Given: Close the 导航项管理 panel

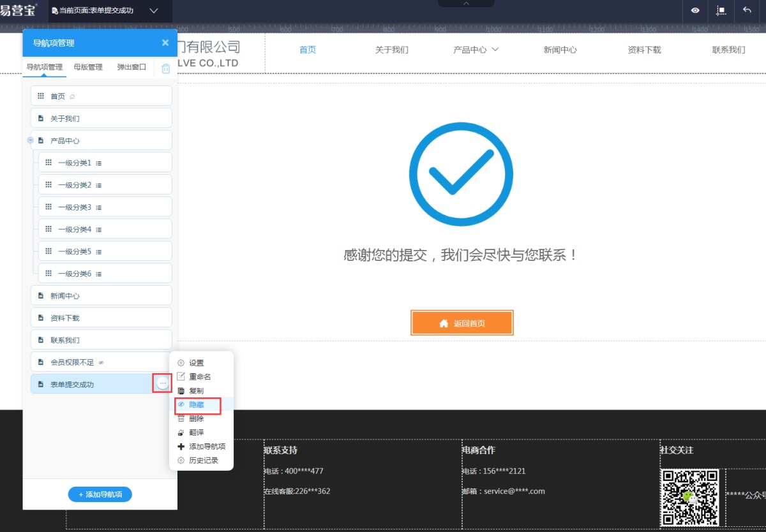Looking at the screenshot, I should pyautogui.click(x=165, y=43).
